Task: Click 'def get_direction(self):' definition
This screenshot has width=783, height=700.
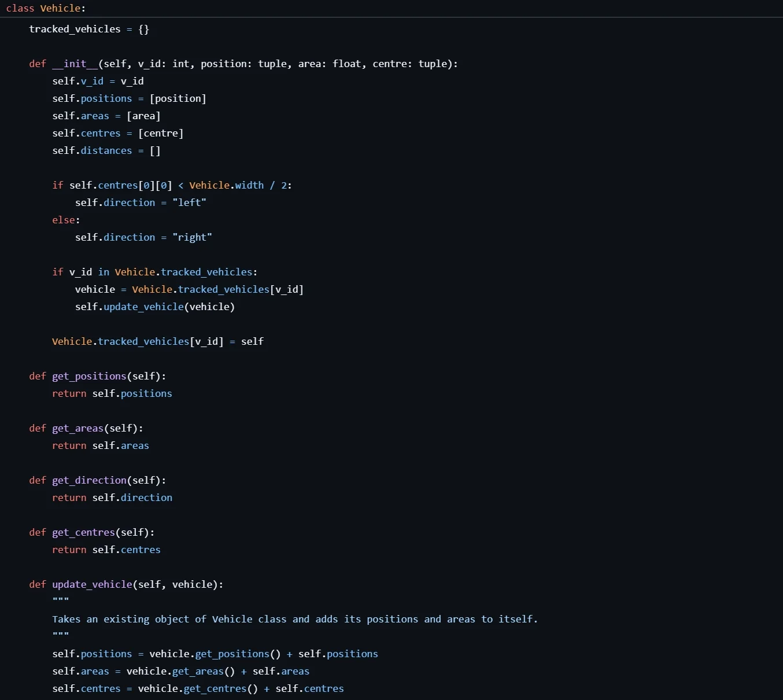Action: [98, 480]
